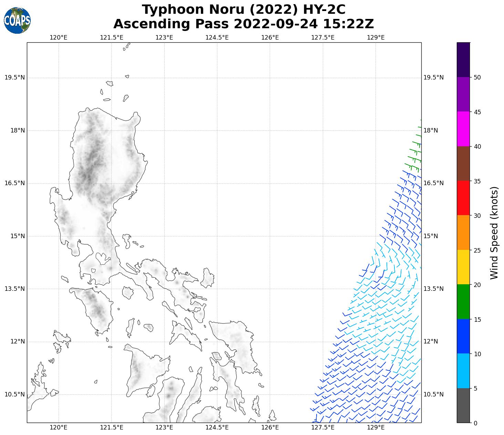
Task: Pick the yellow 20-25 knots color band
Action: [x=463, y=267]
